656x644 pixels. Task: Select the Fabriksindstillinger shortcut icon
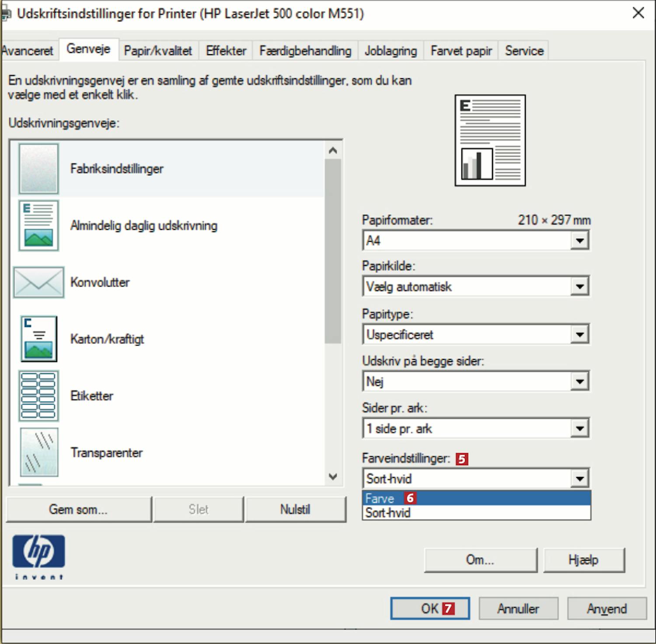pos(38,169)
